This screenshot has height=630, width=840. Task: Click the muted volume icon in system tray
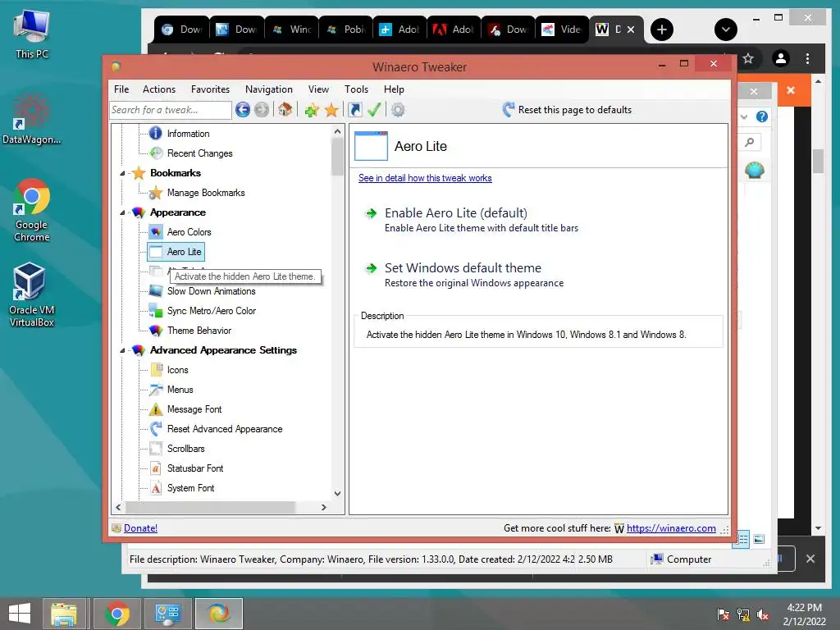(x=763, y=614)
